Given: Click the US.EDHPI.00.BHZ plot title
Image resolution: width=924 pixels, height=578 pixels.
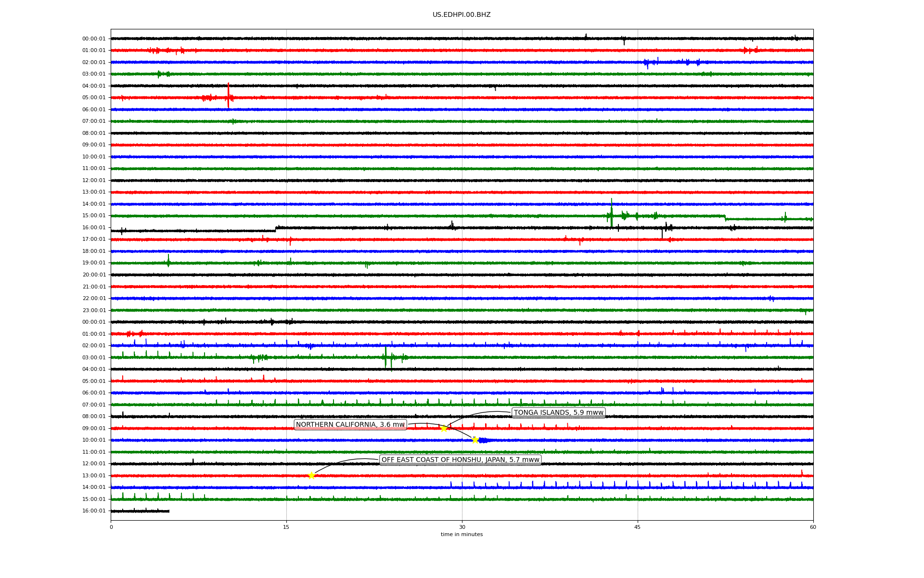Looking at the screenshot, I should coord(461,15).
